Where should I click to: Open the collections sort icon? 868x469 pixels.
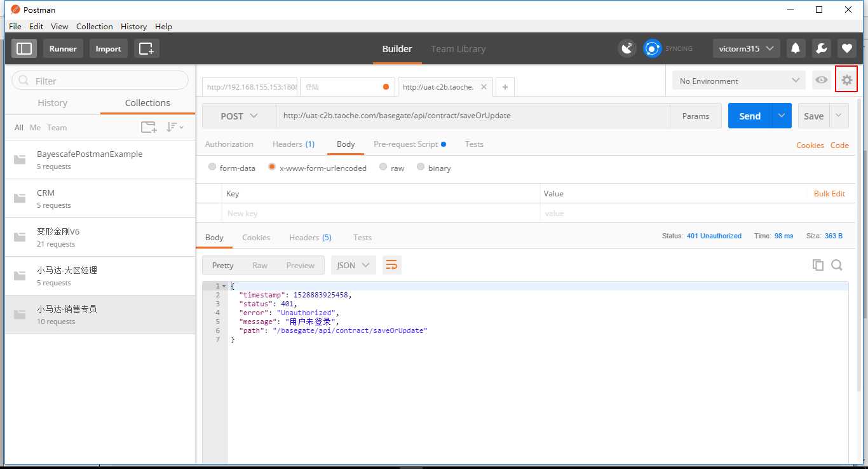tap(175, 127)
